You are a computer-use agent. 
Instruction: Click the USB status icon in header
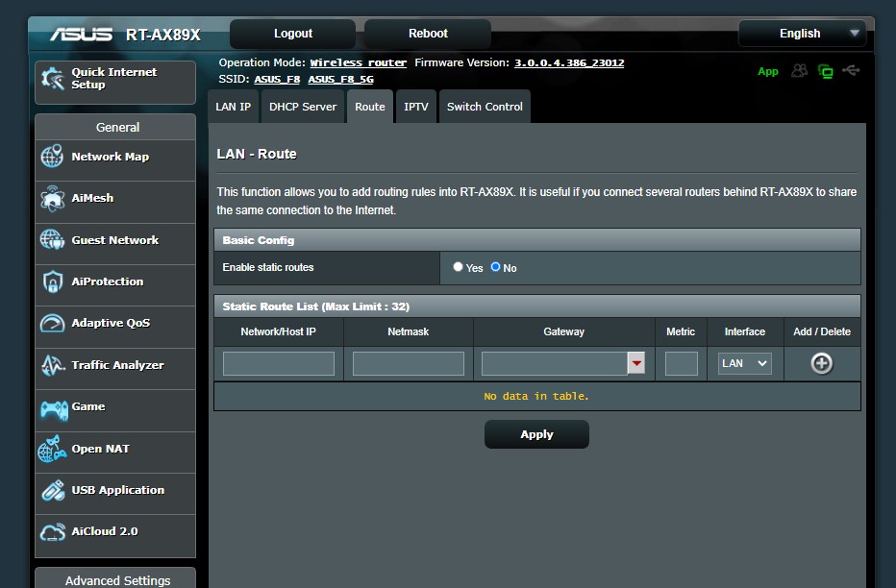(851, 70)
